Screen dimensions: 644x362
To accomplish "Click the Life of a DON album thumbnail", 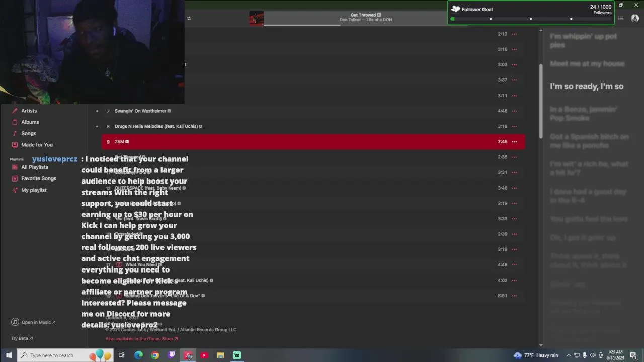I will coord(256,19).
